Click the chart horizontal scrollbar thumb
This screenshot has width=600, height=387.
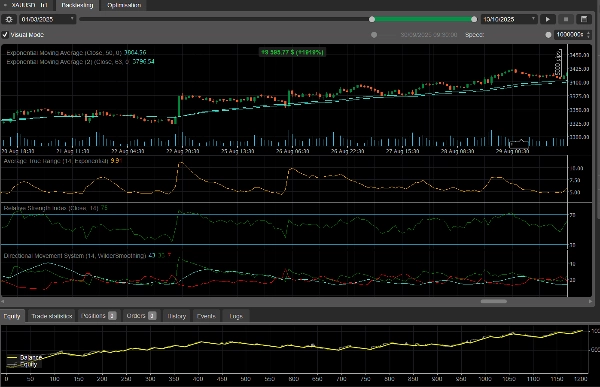(494, 301)
